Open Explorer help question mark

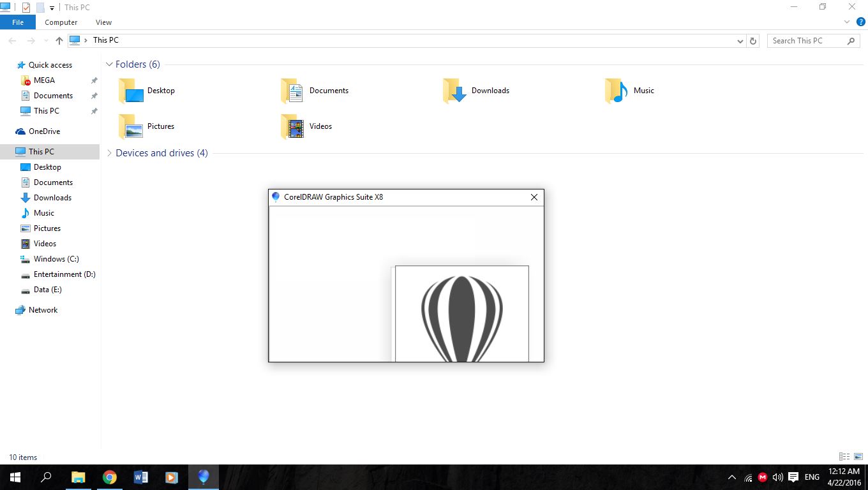[x=860, y=22]
